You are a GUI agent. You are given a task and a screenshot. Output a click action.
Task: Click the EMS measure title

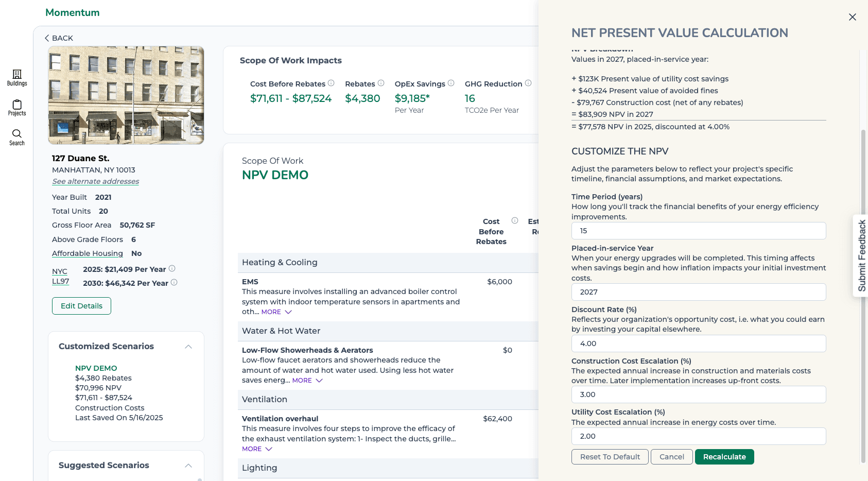coord(250,282)
